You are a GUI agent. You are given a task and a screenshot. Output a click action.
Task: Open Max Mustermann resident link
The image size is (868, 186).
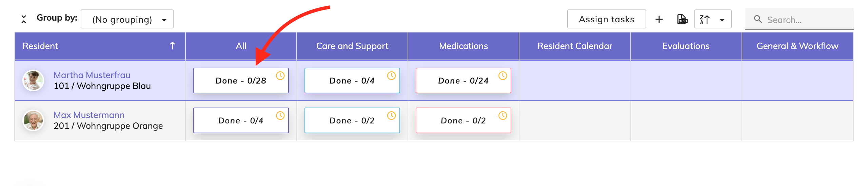[x=89, y=115]
